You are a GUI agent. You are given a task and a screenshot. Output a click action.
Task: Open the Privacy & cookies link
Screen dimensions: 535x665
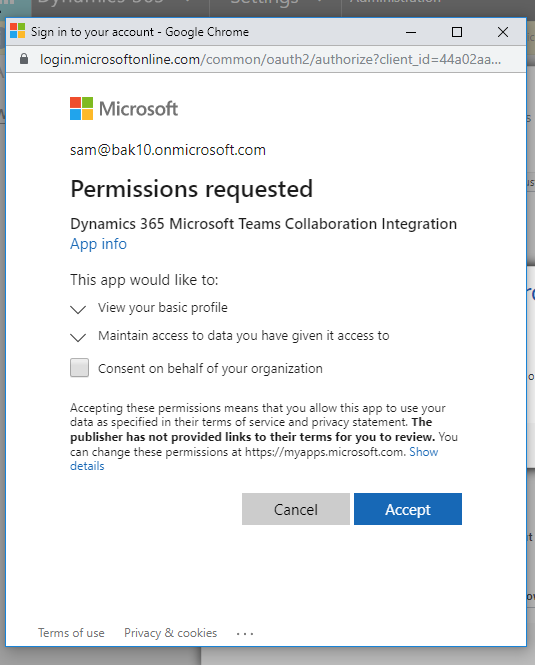click(x=171, y=633)
